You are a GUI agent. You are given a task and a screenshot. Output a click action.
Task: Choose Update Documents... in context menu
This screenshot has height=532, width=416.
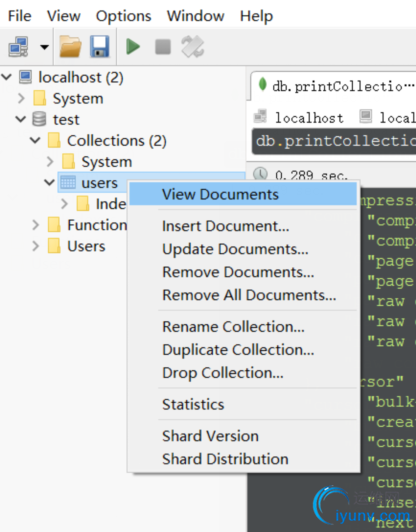pos(243,249)
